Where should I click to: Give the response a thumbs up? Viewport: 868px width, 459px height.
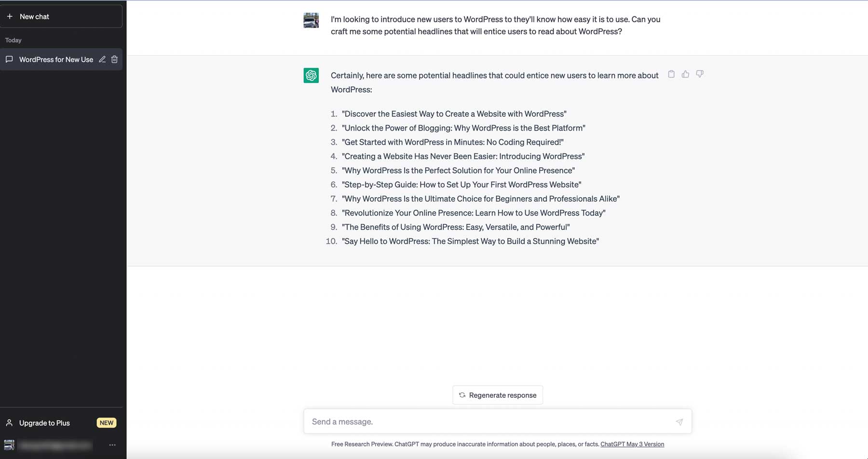pos(685,74)
